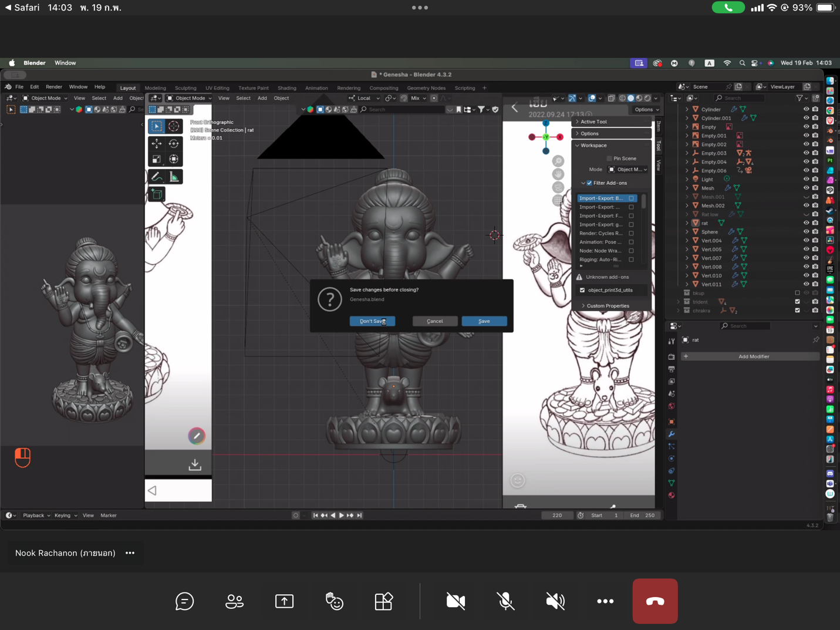Toggle visibility of Cylinder object
Viewport: 840px width, 630px height.
pos(806,109)
